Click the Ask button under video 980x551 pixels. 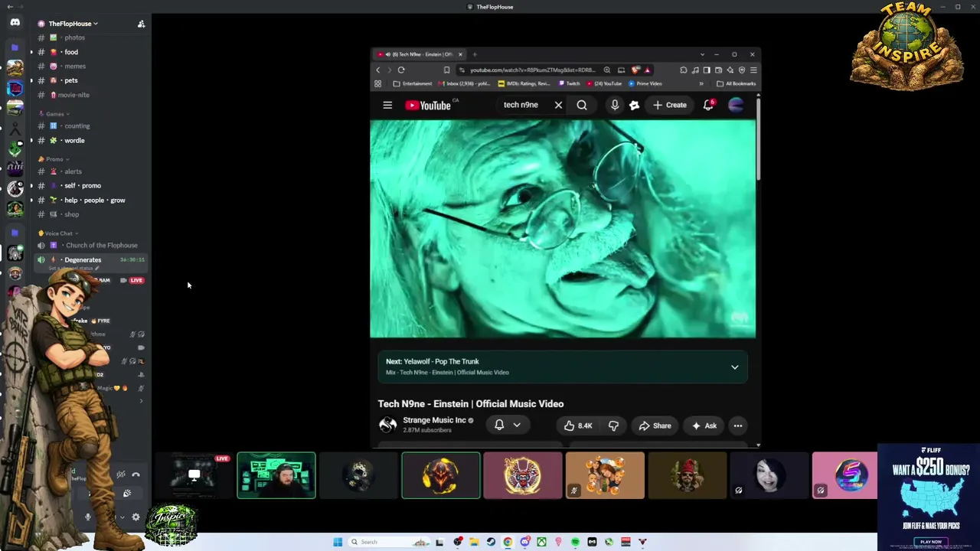pos(704,425)
